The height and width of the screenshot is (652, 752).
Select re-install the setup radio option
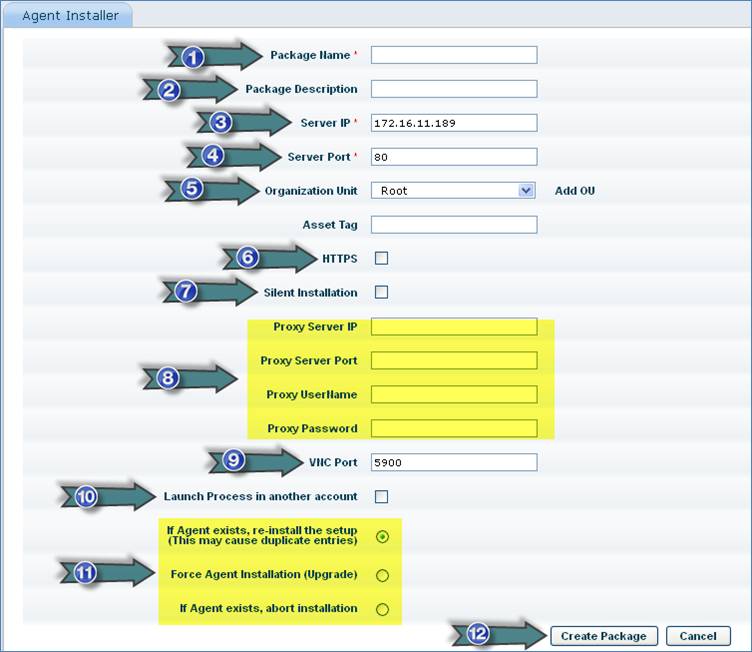(x=382, y=537)
